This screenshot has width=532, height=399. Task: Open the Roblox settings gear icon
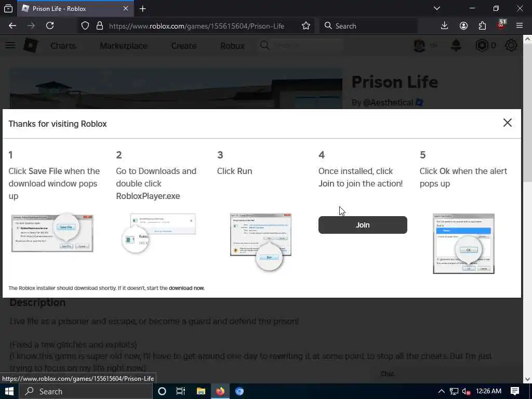pyautogui.click(x=511, y=46)
